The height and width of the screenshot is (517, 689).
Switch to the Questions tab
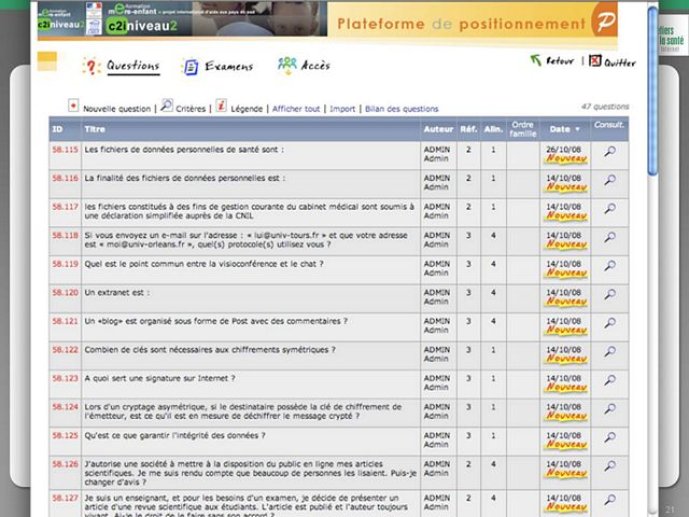pos(133,66)
